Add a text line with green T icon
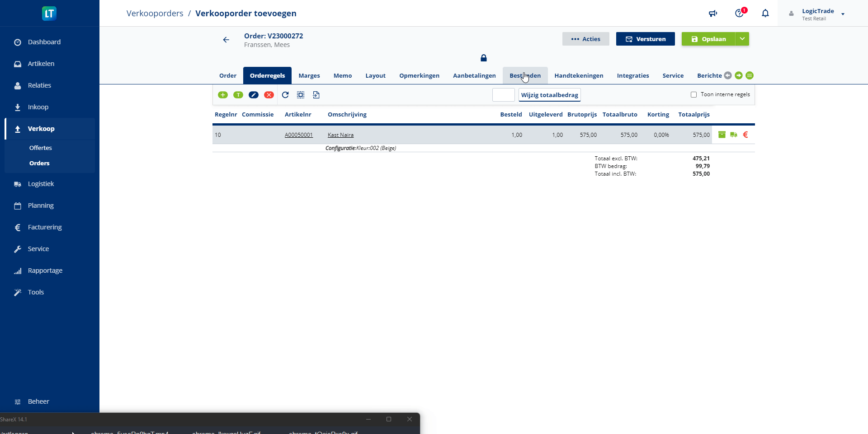This screenshot has height=434, width=868. tap(238, 95)
